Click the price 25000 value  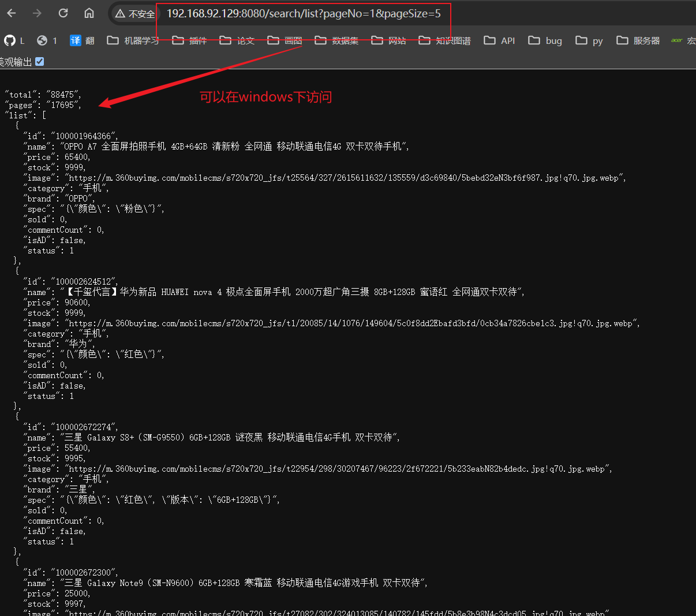click(77, 593)
